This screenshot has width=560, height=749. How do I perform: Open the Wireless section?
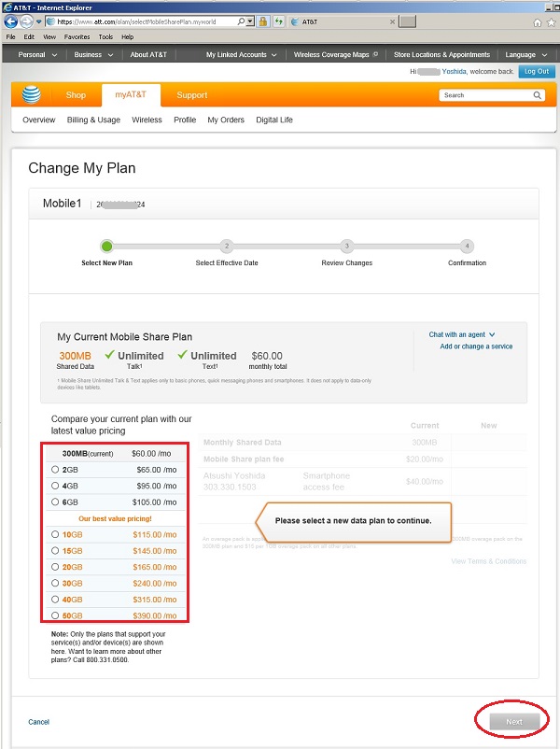coord(147,120)
